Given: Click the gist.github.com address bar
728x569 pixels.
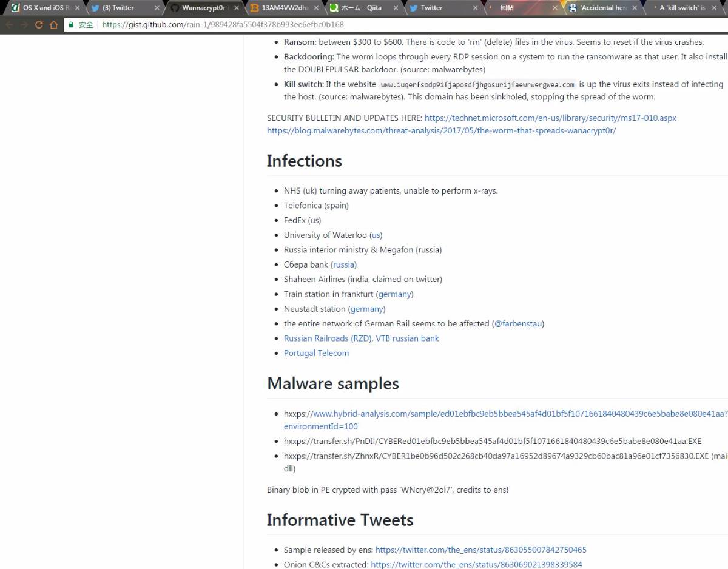Looking at the screenshot, I should 394,25.
